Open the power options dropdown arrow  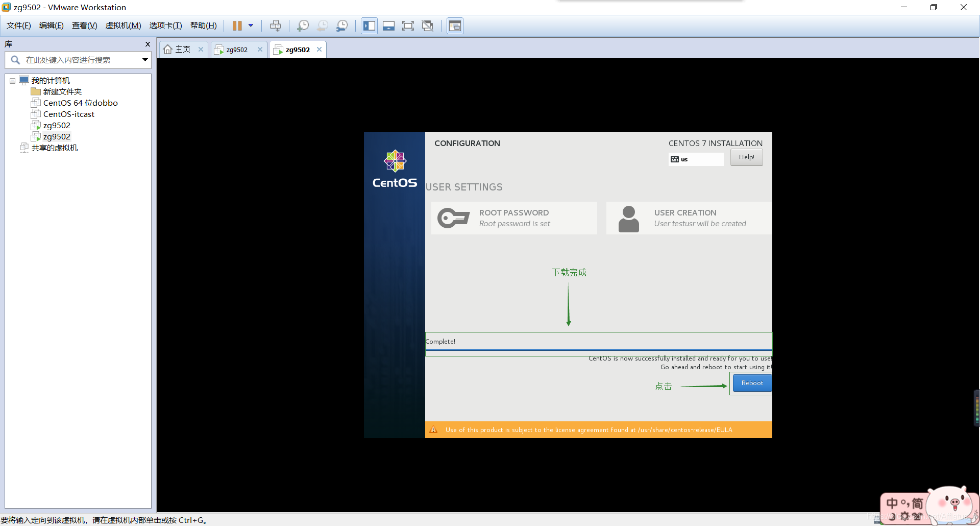(x=251, y=26)
